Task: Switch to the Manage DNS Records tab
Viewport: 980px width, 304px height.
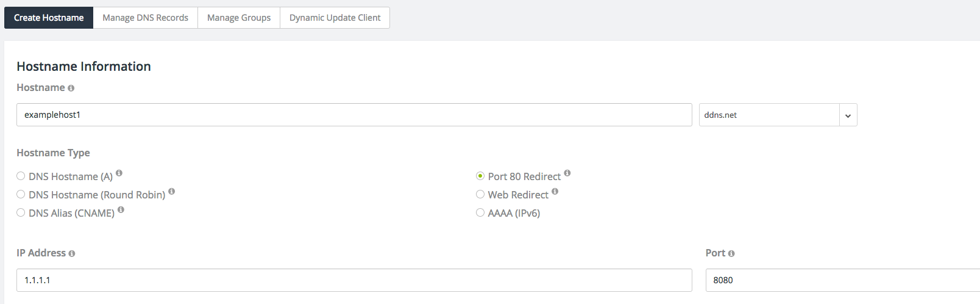Action: pos(145,18)
